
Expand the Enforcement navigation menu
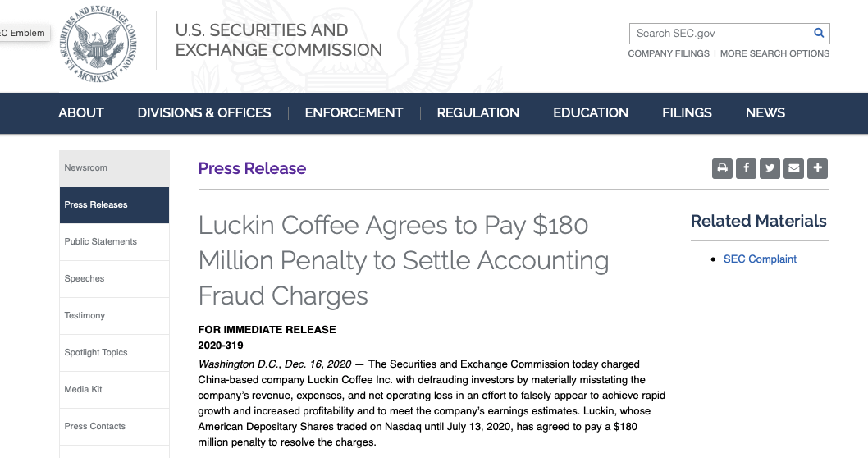(x=354, y=113)
